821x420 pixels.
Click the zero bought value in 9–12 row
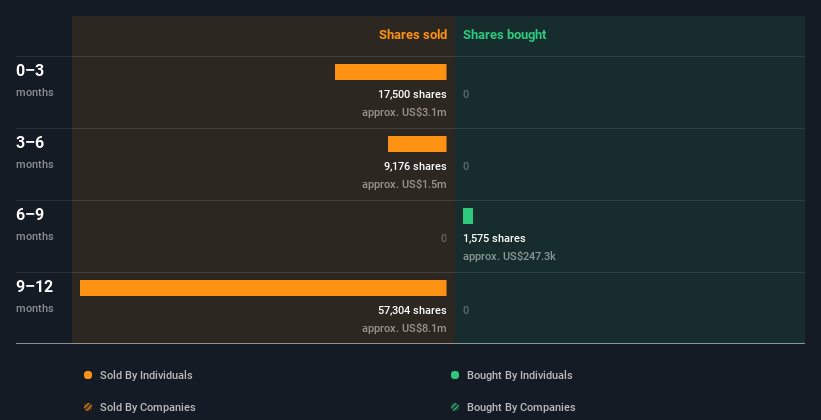(466, 310)
